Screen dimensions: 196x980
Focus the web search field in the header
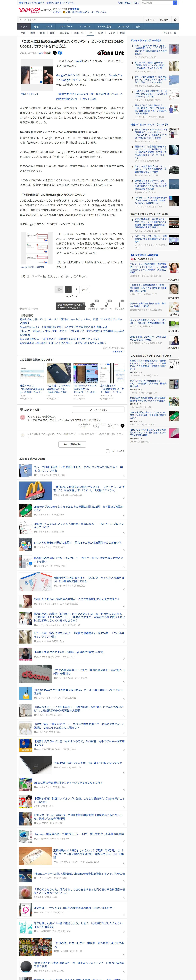[157, 3]
